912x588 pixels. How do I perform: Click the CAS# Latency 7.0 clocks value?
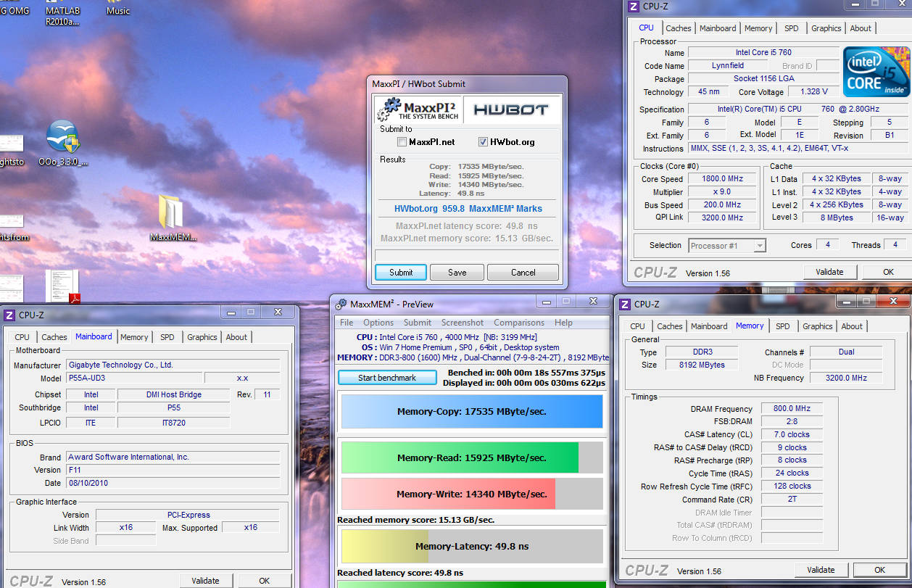coord(792,435)
